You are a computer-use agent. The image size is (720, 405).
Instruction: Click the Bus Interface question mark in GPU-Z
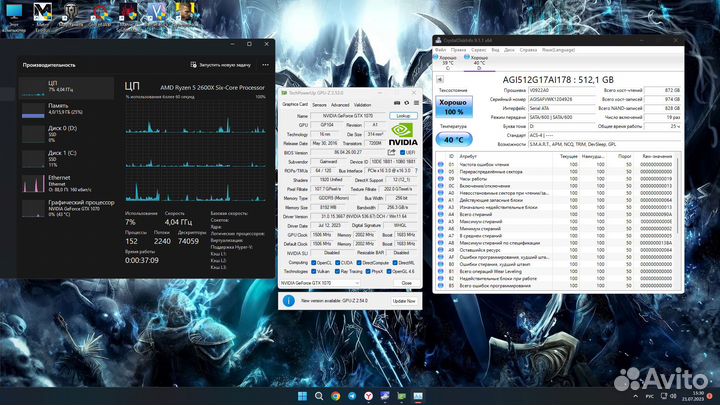click(416, 170)
